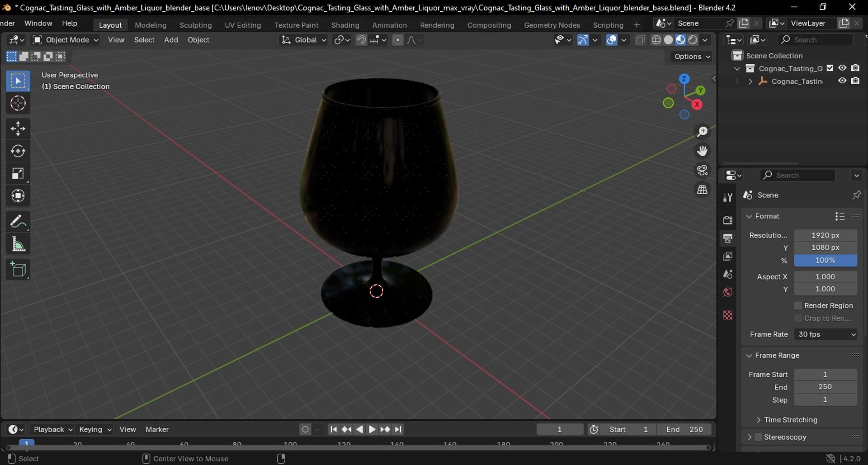This screenshot has height=465, width=868.
Task: Select the Select Box tool
Action: point(18,81)
